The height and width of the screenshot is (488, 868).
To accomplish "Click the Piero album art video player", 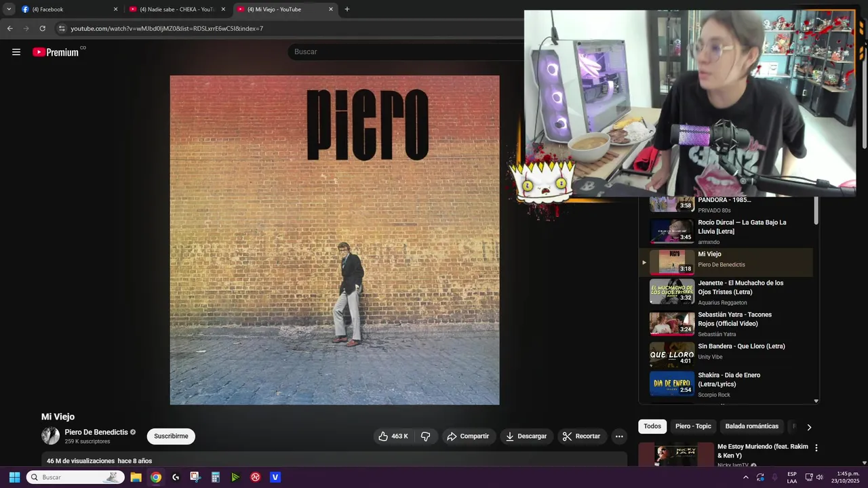I will pos(334,240).
